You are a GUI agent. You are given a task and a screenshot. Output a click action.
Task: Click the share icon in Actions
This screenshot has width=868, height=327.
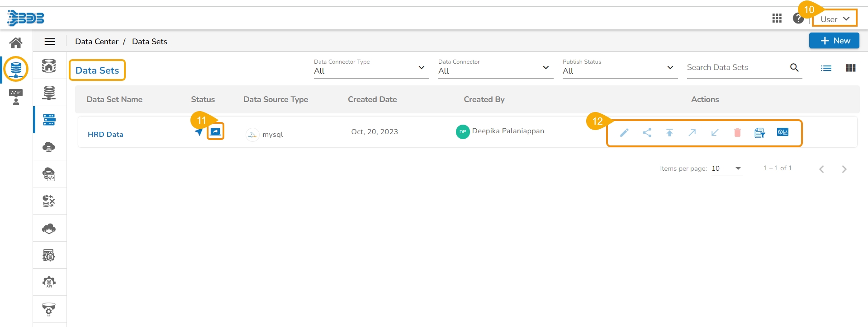click(x=647, y=132)
